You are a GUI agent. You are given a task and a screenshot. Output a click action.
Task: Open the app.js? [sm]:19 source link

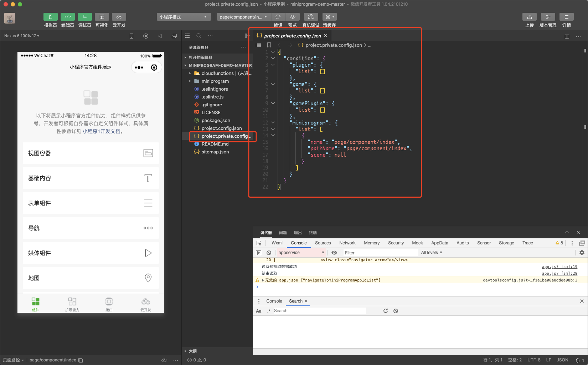tap(559, 267)
